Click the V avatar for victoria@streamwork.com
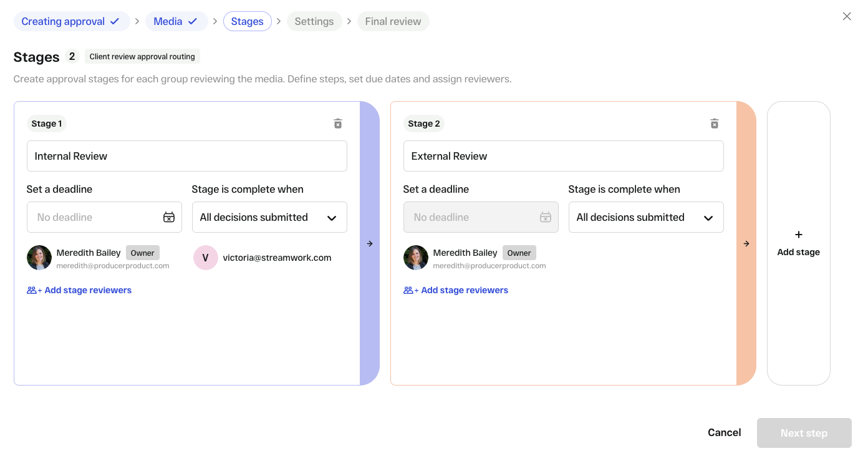868x466 pixels. tap(206, 258)
